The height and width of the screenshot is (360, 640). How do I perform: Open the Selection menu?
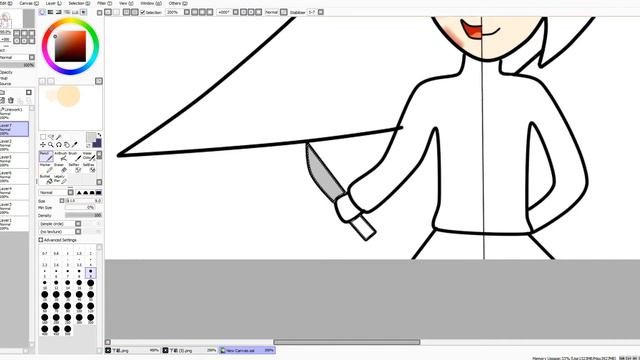click(x=79, y=3)
